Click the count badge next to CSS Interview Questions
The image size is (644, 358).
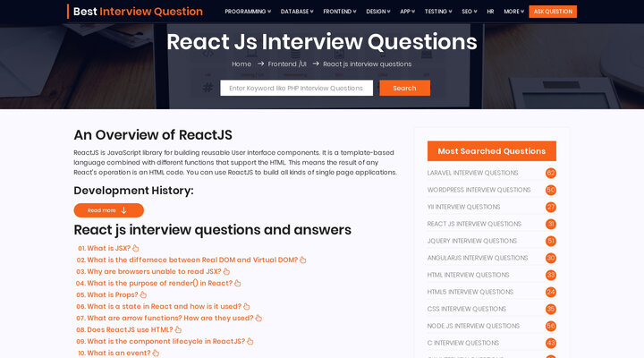(x=551, y=309)
